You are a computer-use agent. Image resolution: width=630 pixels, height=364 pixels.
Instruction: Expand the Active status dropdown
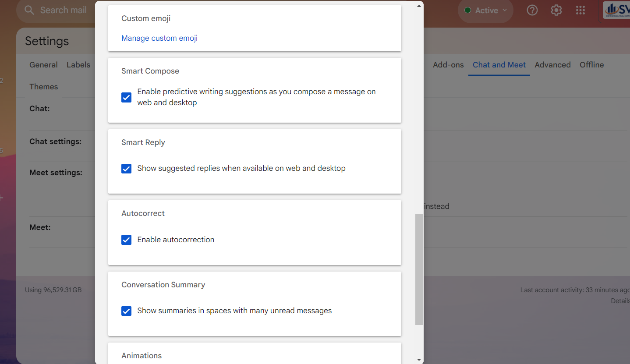[486, 10]
